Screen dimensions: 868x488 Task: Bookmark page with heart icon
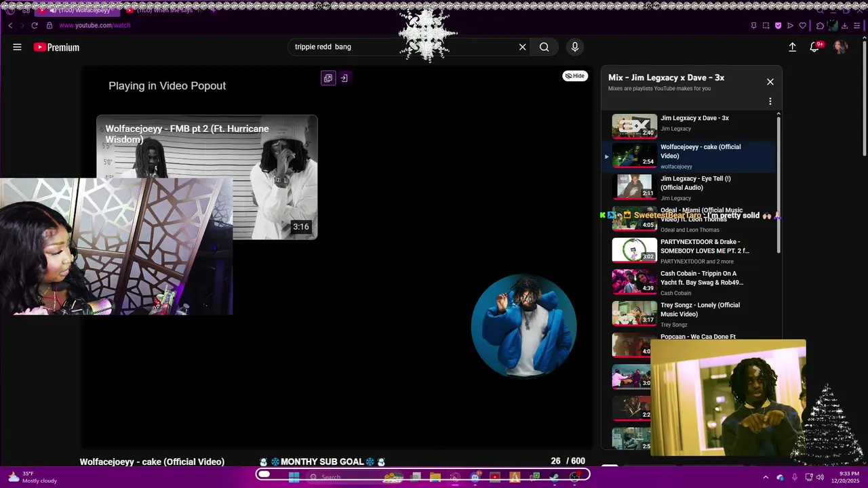802,26
